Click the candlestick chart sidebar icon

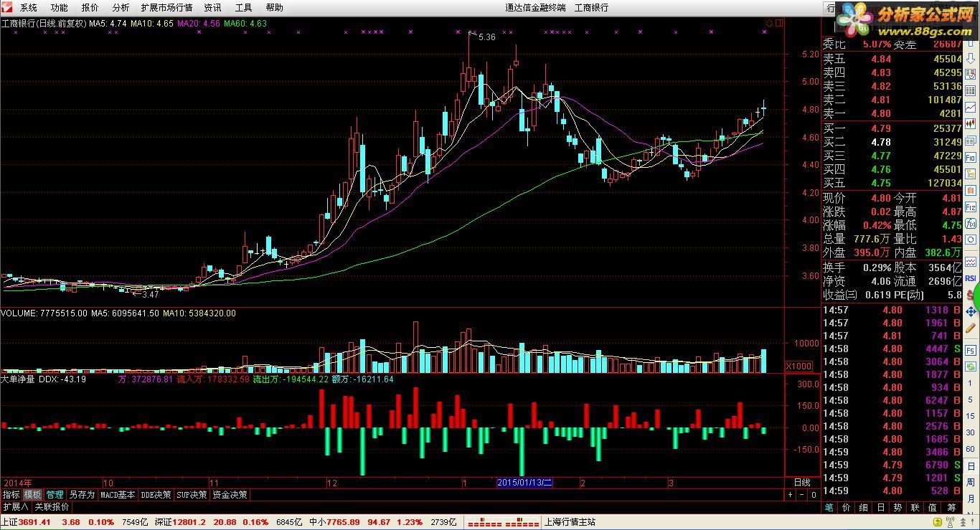[x=971, y=123]
